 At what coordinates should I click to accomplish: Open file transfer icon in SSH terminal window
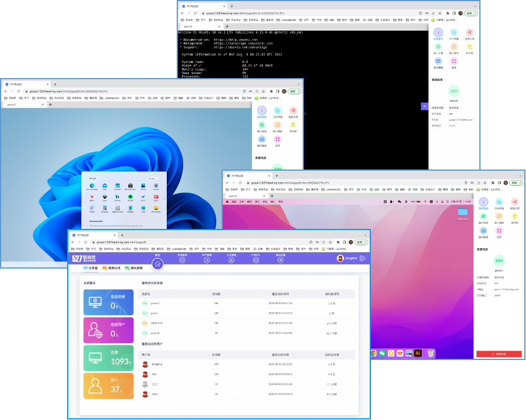tap(454, 33)
